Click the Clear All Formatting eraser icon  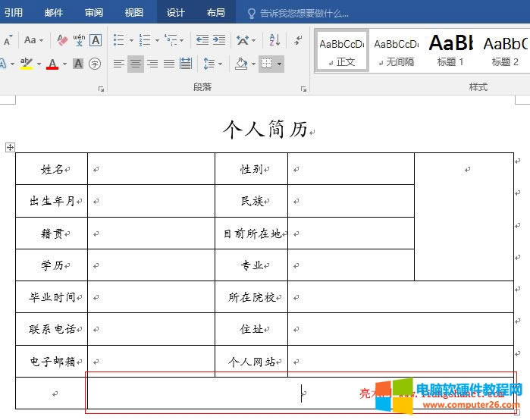(x=63, y=40)
